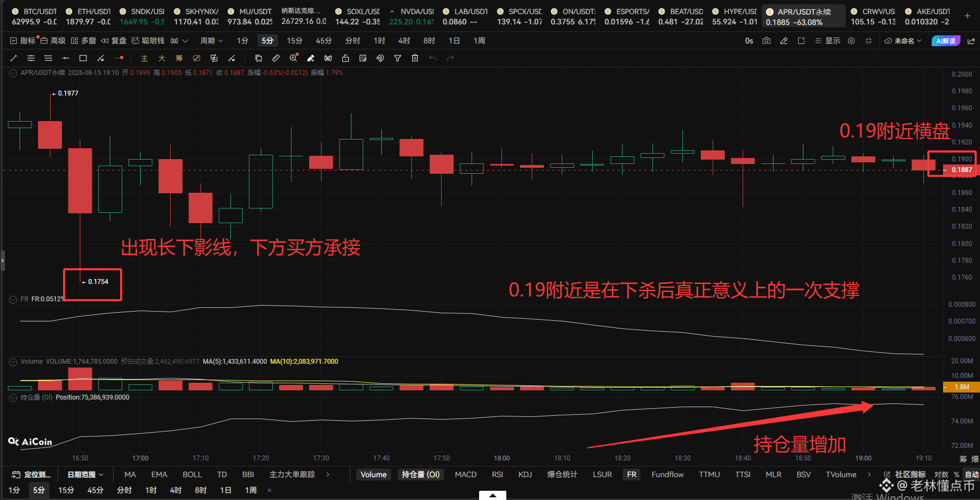The image size is (980, 500).
Task: Select the rectangle drawing tool
Action: 83,58
